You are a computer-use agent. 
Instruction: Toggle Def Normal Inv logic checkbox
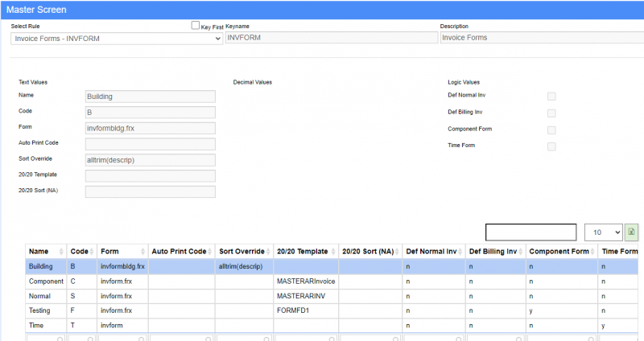[x=551, y=97]
